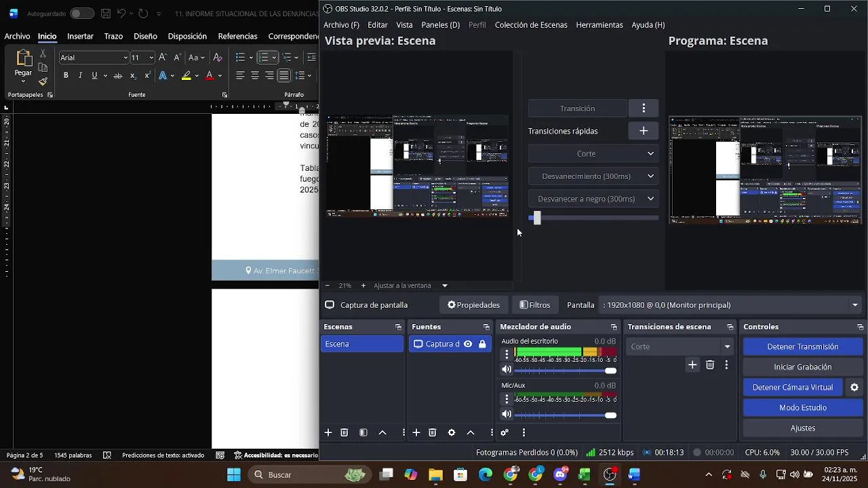This screenshot has height=488, width=868.
Task: Open Word font name Arial dropdown
Action: click(125, 58)
